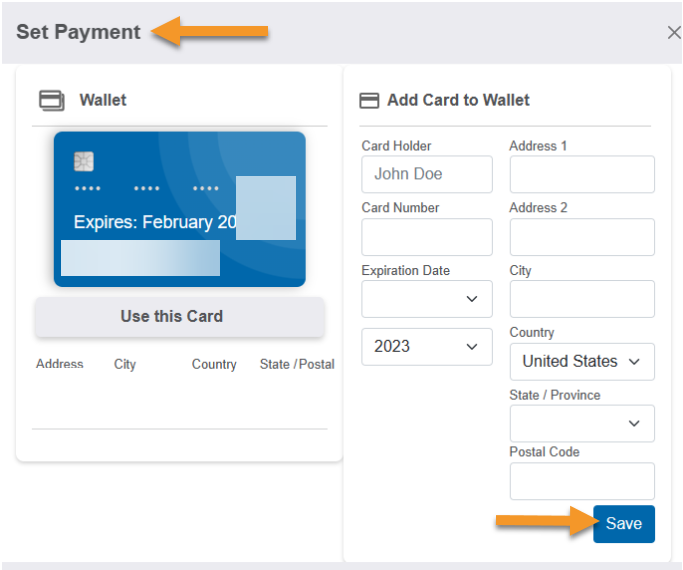683x570 pixels.
Task: Click into the Card Number field
Action: [427, 237]
